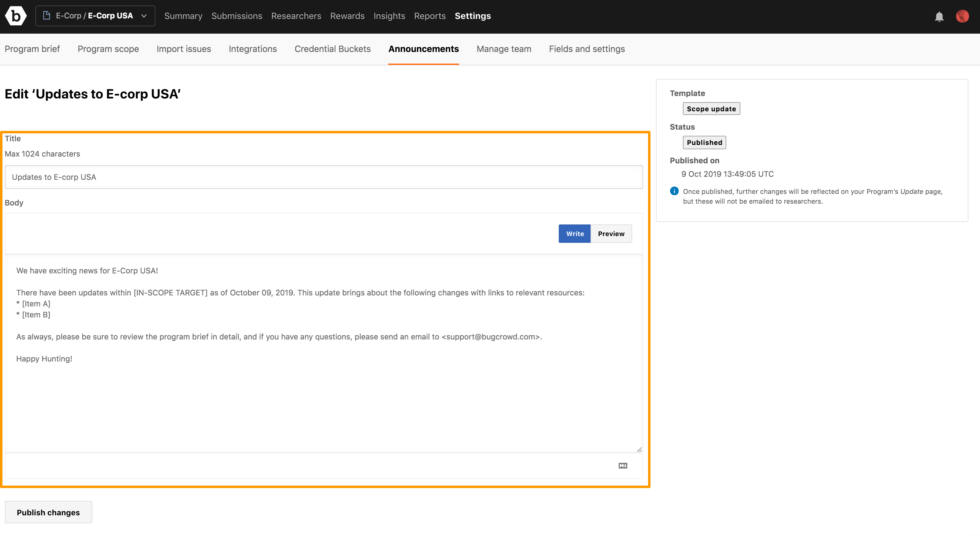Open the Integrations tab
Image resolution: width=980 pixels, height=537 pixels.
(252, 49)
